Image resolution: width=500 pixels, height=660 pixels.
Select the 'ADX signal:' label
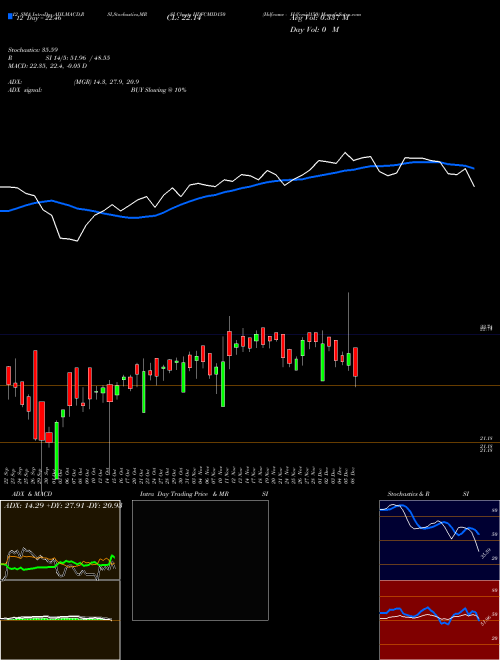coord(25,90)
